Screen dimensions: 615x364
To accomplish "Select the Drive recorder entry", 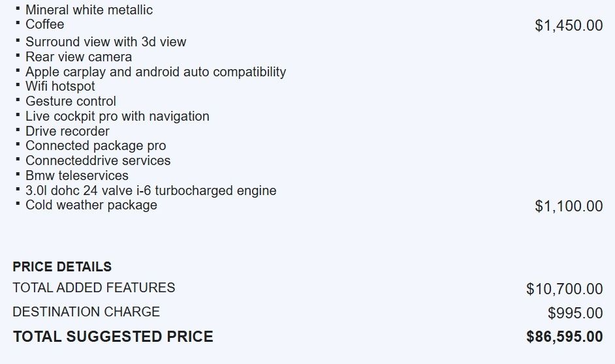I will tap(67, 131).
